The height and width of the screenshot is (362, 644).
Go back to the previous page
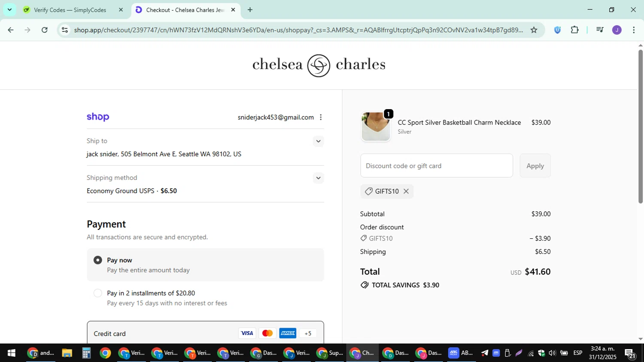pos(10,30)
